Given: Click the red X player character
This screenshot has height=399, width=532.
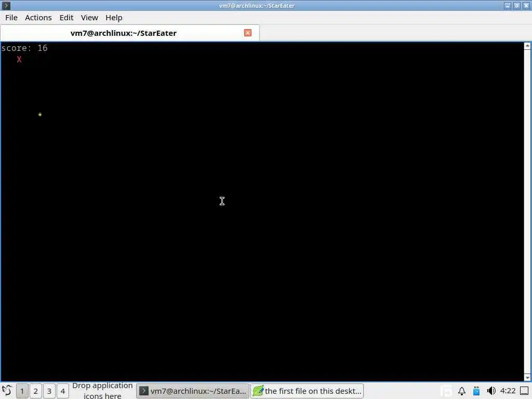Looking at the screenshot, I should 19,59.
